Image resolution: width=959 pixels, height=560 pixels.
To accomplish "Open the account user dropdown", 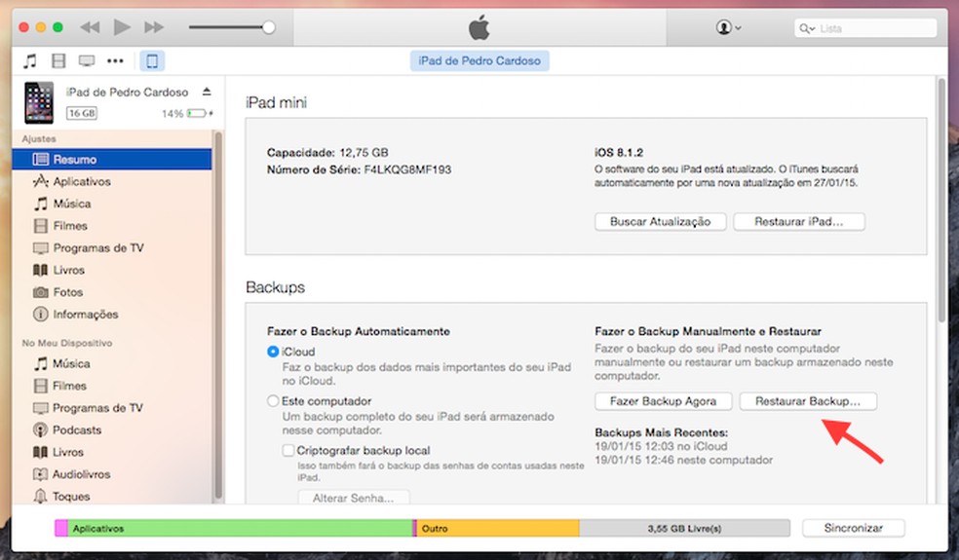I will pyautogui.click(x=728, y=27).
